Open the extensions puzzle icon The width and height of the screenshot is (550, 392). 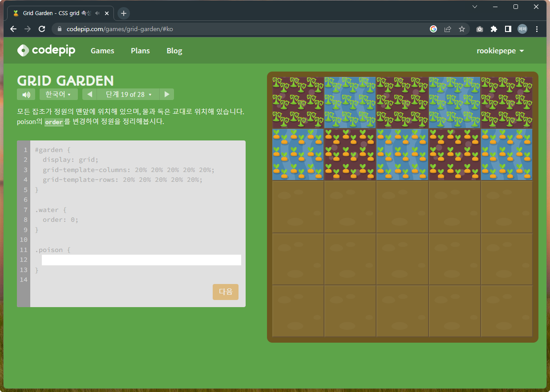click(x=493, y=29)
